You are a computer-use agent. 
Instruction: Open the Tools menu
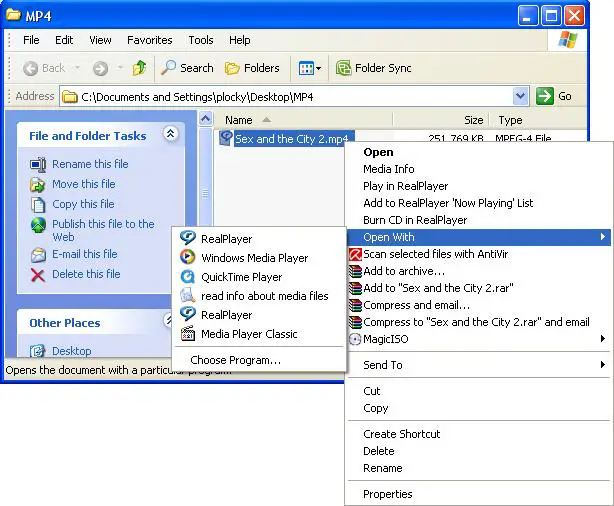[201, 40]
